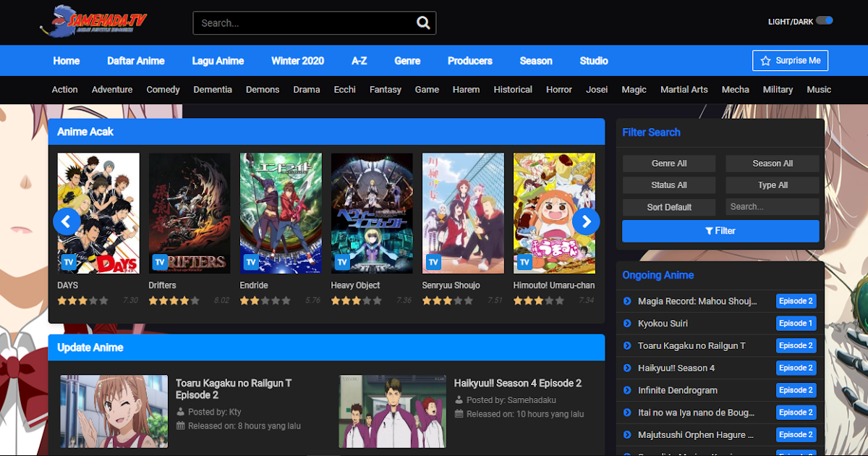The image size is (868, 456).
Task: Click bullet icon beside Magia Record
Action: point(628,301)
